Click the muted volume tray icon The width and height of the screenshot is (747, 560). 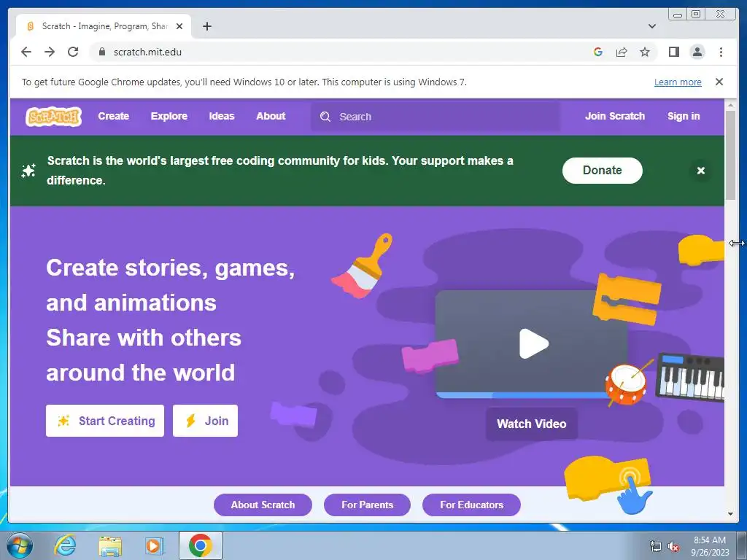tap(673, 547)
